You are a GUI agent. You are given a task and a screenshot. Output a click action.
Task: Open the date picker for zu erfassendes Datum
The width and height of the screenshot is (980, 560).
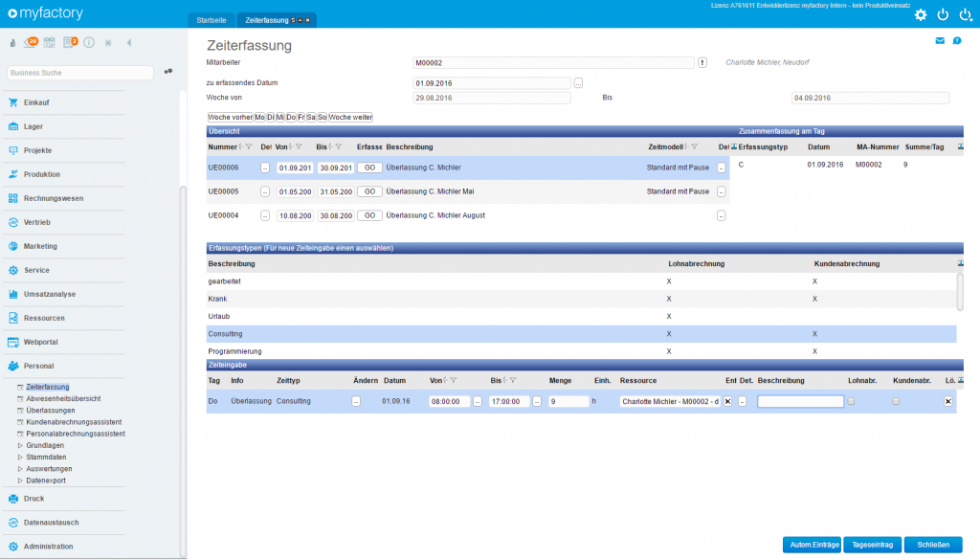click(578, 83)
